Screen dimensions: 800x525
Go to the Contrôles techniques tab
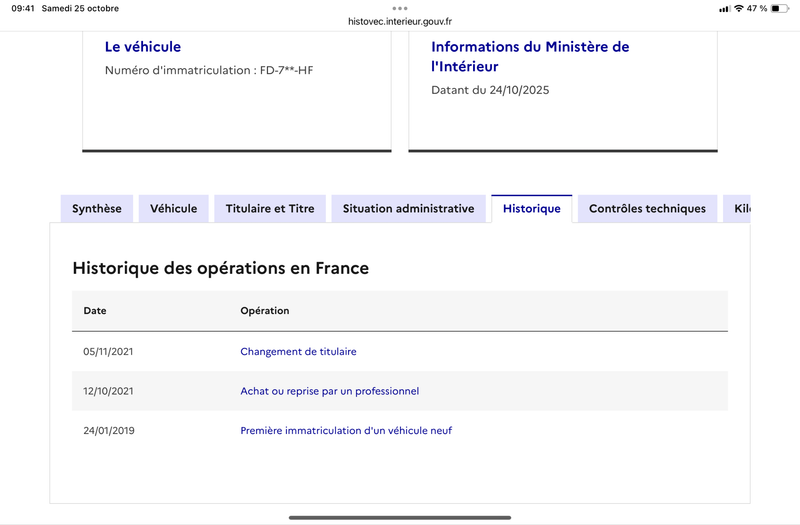[x=647, y=209]
